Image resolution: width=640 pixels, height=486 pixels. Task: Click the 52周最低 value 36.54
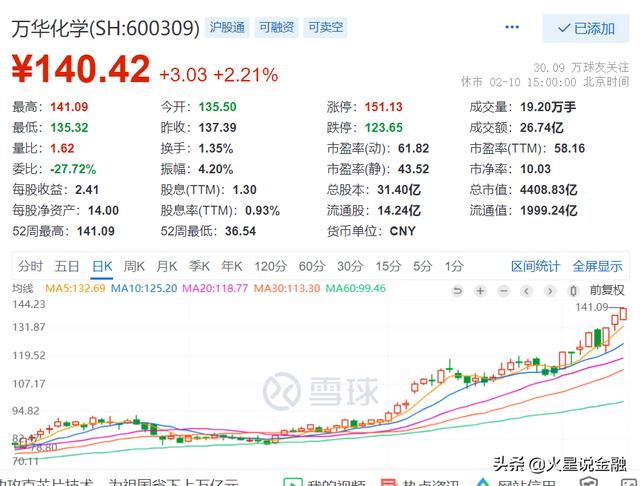pos(240,231)
